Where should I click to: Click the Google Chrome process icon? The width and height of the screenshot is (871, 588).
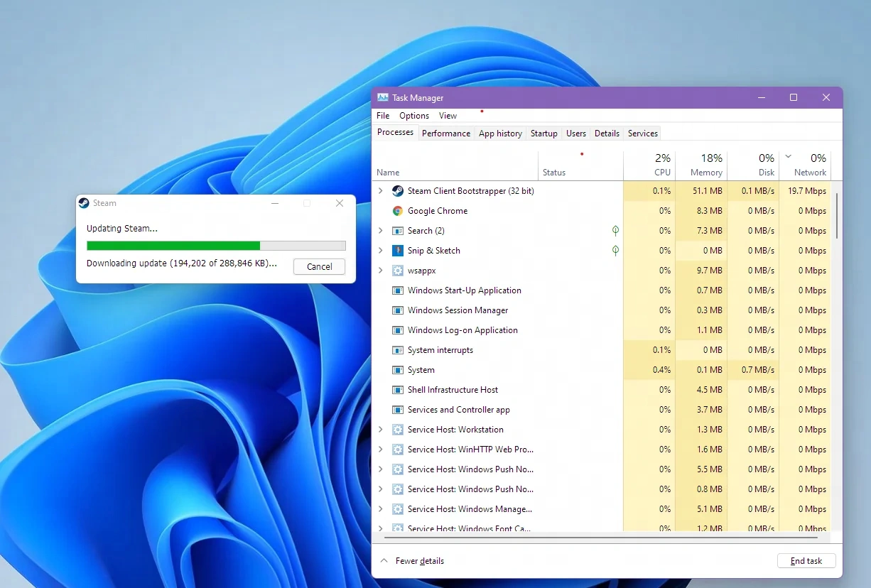coord(398,211)
